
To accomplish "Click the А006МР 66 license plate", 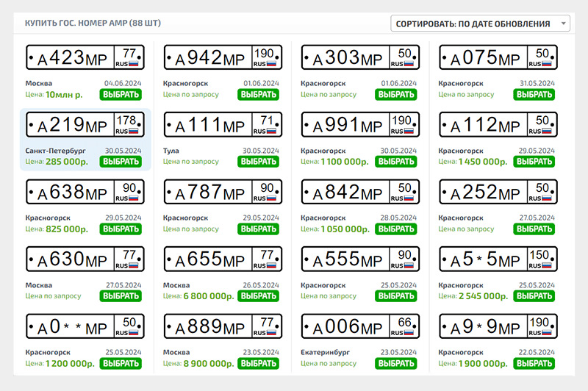I will (x=360, y=326).
